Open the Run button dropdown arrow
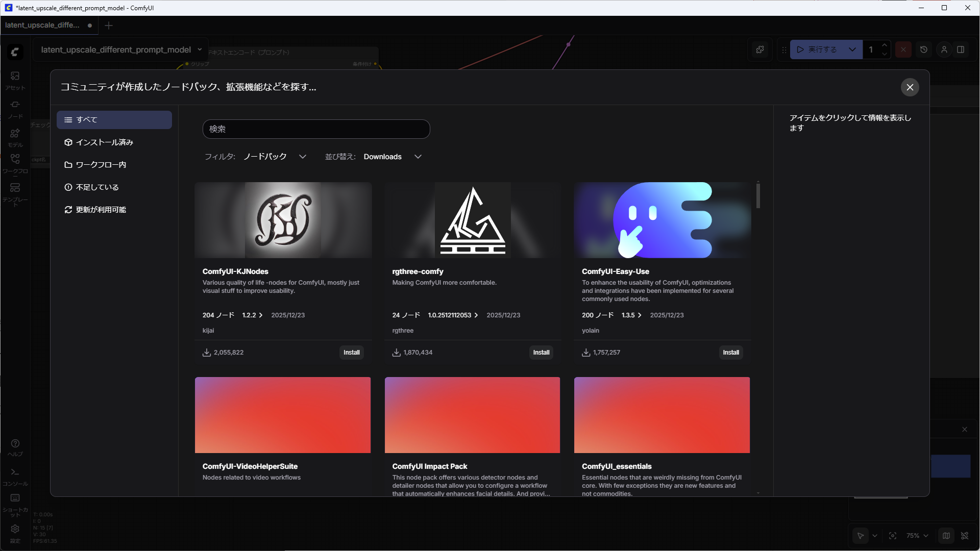 click(852, 49)
